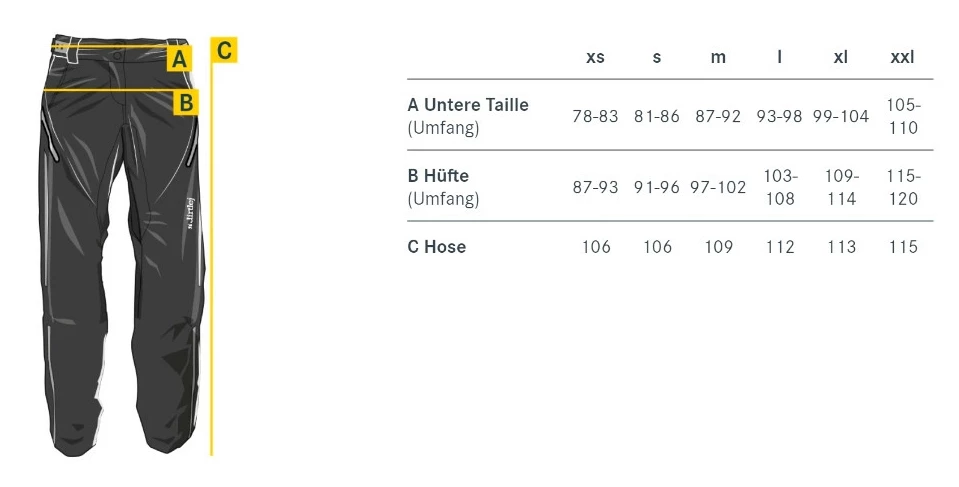Click the A Untere Taille row label
Image resolution: width=959 pixels, height=487 pixels.
click(468, 105)
